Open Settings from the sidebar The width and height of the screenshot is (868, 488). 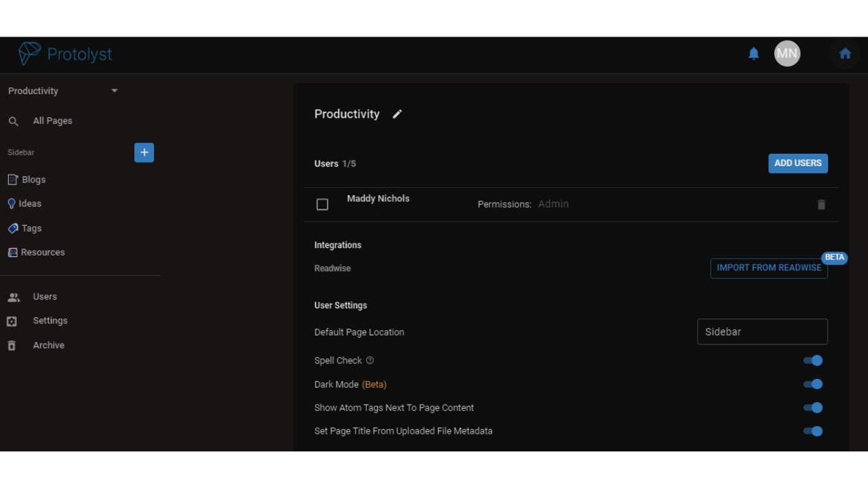[12, 321]
